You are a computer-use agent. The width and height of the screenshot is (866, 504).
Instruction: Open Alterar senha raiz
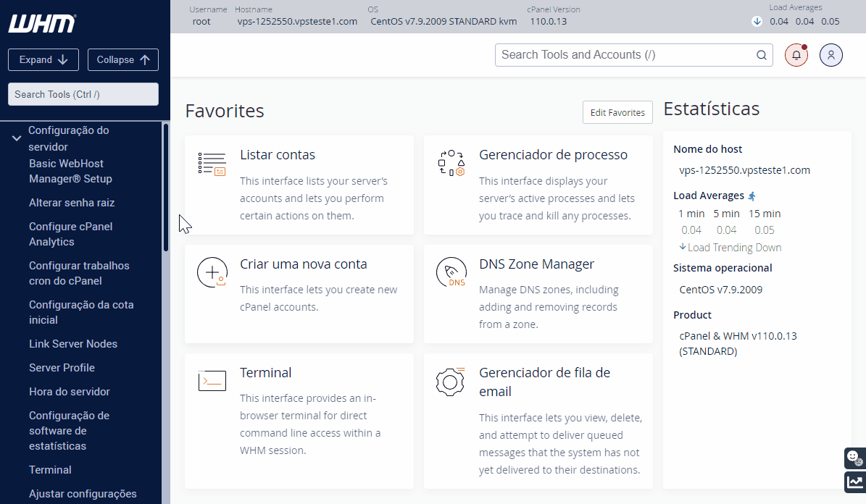click(72, 203)
